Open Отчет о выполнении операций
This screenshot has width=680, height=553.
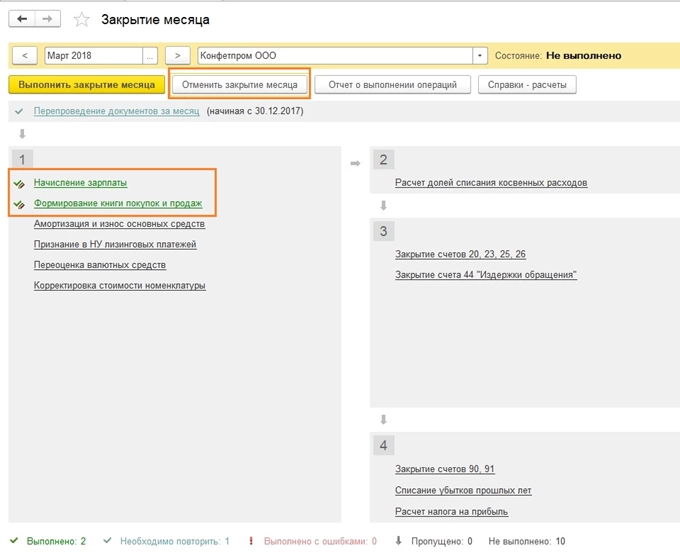point(392,85)
